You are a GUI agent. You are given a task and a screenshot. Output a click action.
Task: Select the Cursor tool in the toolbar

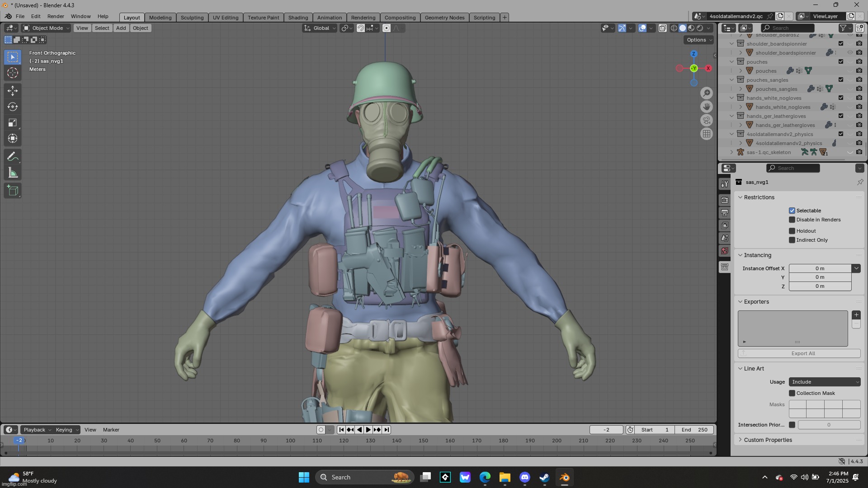click(x=13, y=73)
